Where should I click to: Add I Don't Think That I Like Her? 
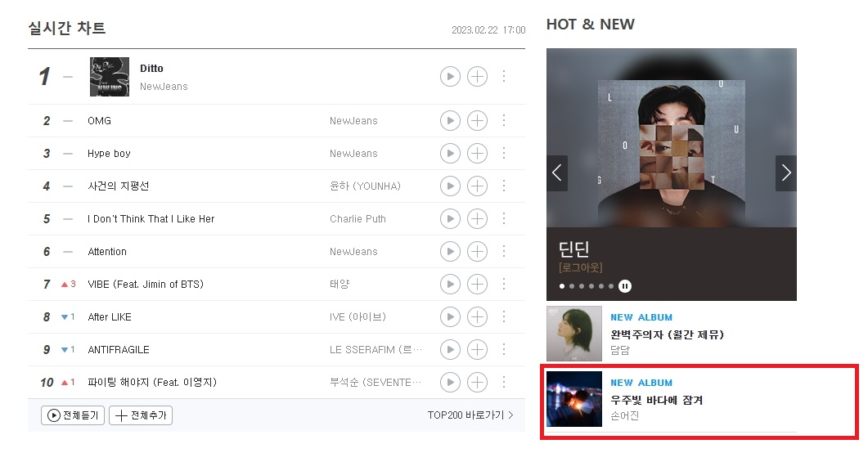477,219
